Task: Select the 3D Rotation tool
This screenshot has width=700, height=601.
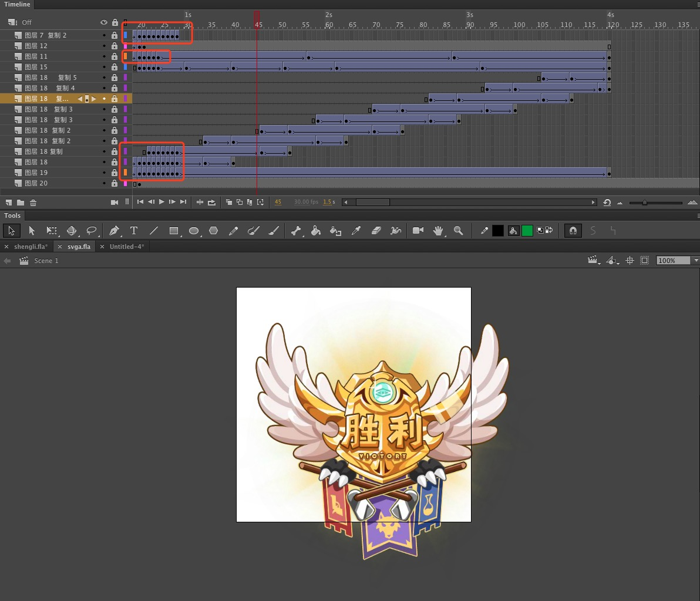Action: click(x=72, y=231)
